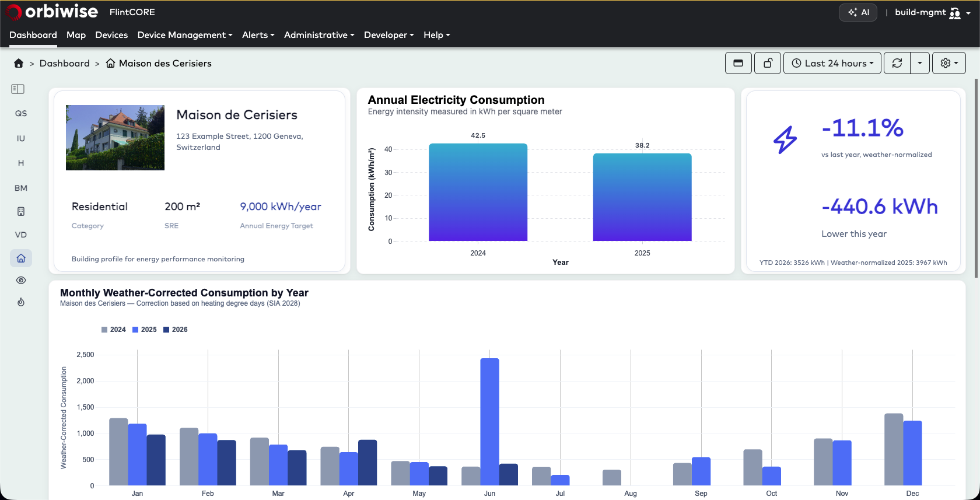The image size is (980, 500).
Task: Click the 9,000 kWh/year energy target
Action: 281,207
